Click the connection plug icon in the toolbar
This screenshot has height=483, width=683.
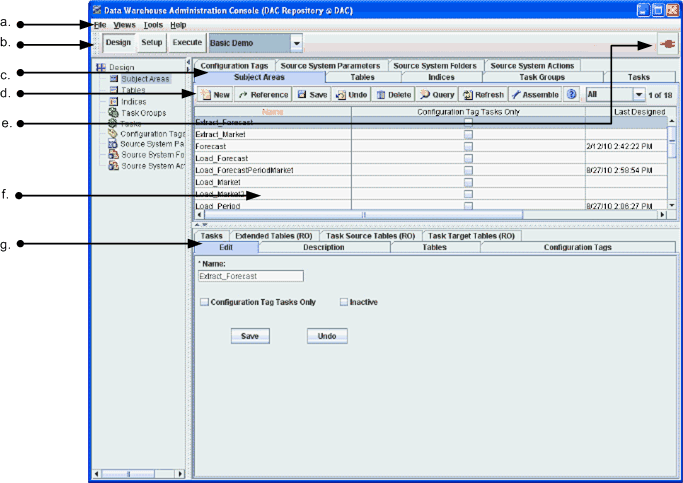click(667, 44)
